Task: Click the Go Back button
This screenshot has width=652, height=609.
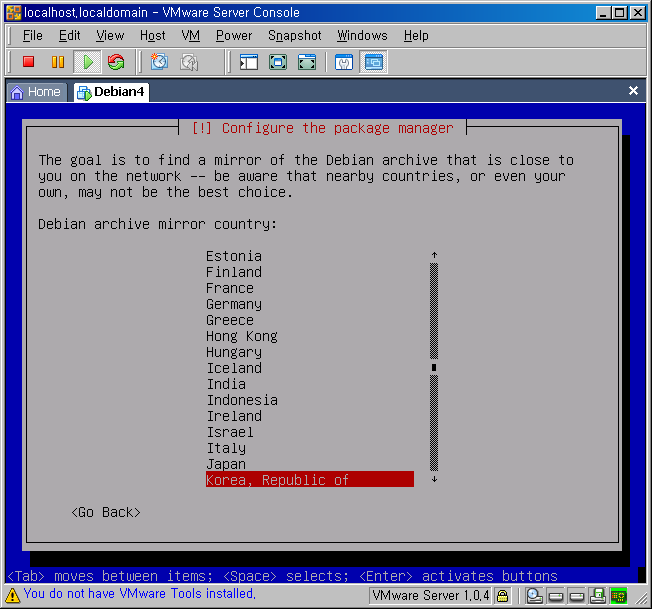Action: [x=106, y=512]
